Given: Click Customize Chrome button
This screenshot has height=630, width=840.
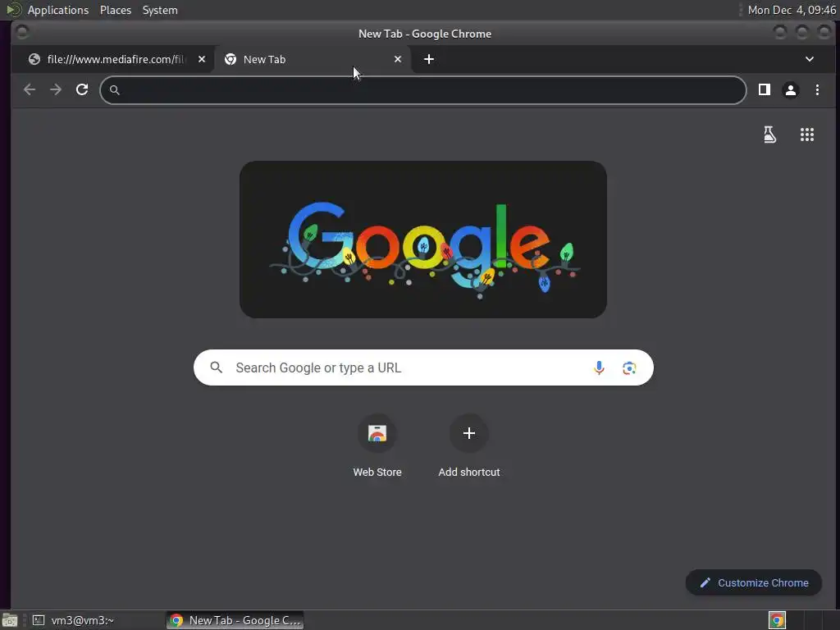Looking at the screenshot, I should pos(754,583).
